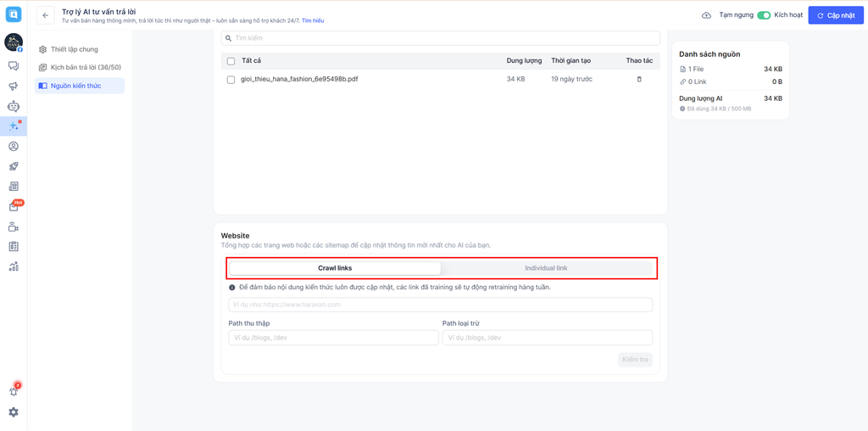868x431 pixels.
Task: Open the chat conversations sidebar icon
Action: point(14,66)
